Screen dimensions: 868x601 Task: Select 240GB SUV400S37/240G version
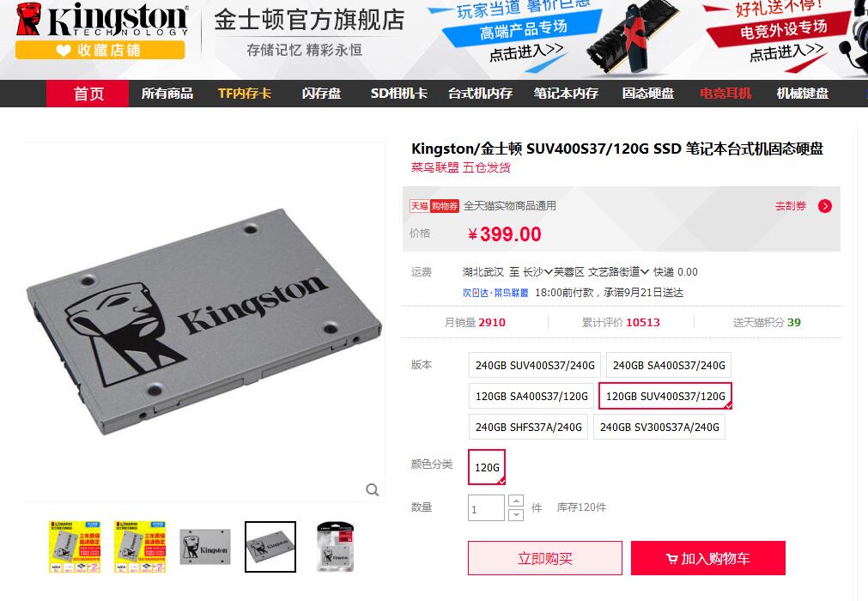535,365
